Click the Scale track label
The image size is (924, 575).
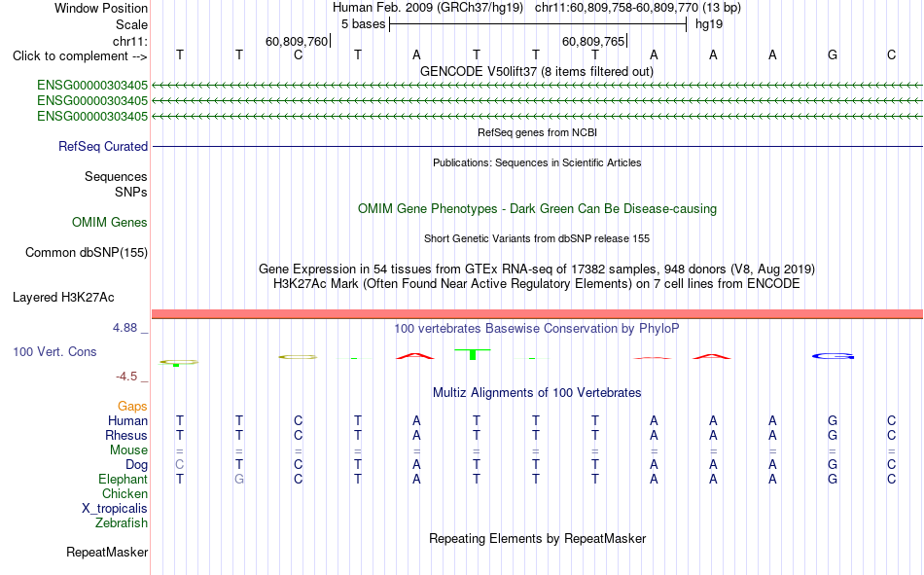point(131,24)
